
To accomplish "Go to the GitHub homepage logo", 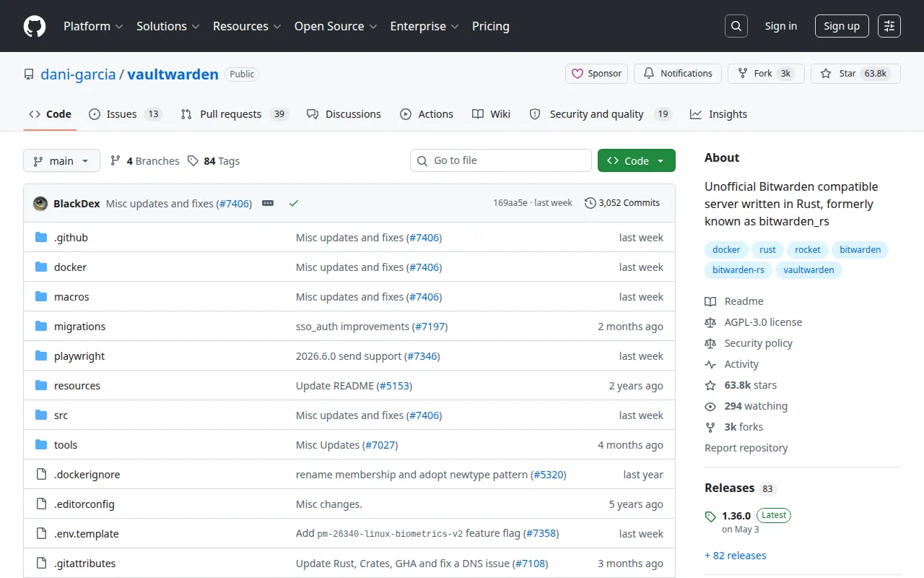I will [35, 26].
